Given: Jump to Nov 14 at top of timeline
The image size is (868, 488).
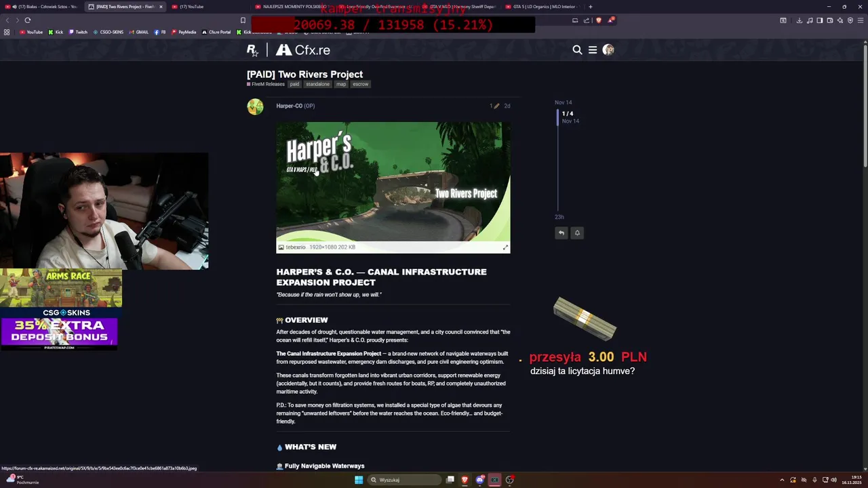Looking at the screenshot, I should [x=563, y=102].
